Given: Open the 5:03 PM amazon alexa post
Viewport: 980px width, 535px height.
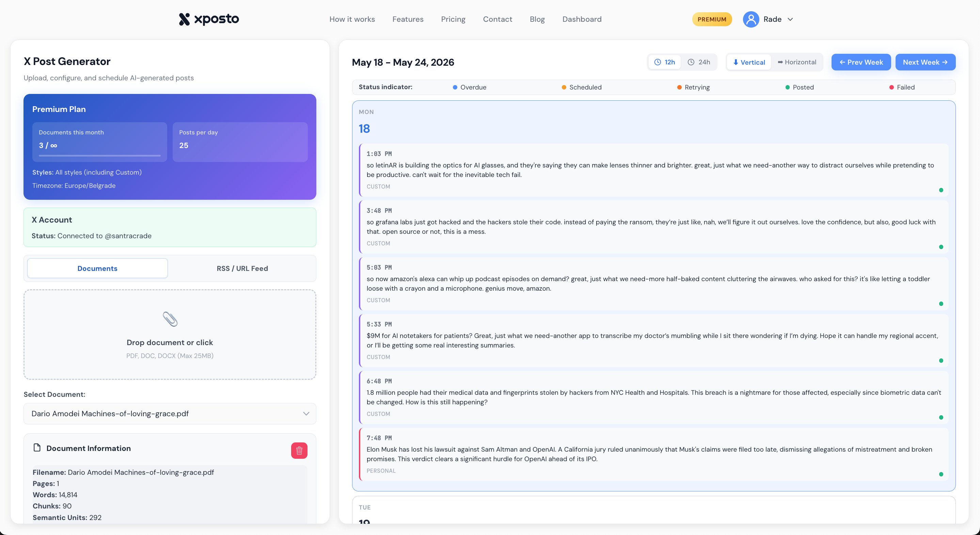Looking at the screenshot, I should click(x=653, y=283).
